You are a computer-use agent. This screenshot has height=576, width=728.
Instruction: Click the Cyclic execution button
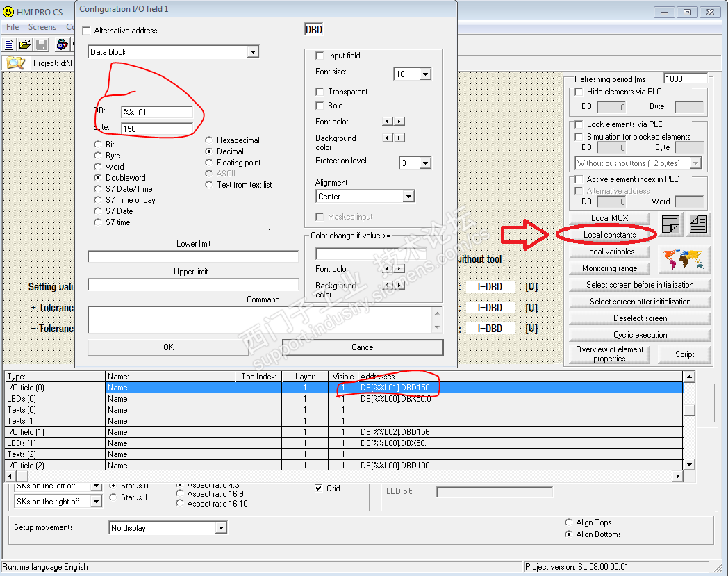(x=640, y=335)
